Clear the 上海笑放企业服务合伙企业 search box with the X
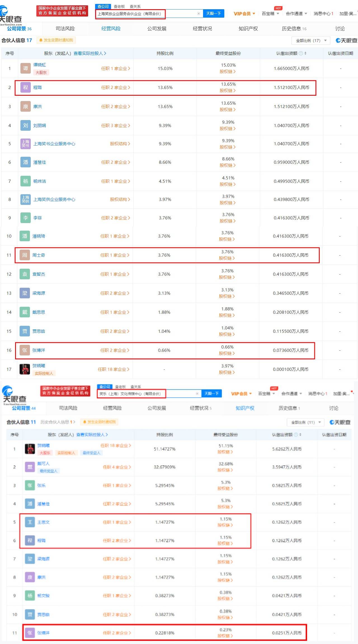This screenshot has height=644, width=358. click(199, 13)
